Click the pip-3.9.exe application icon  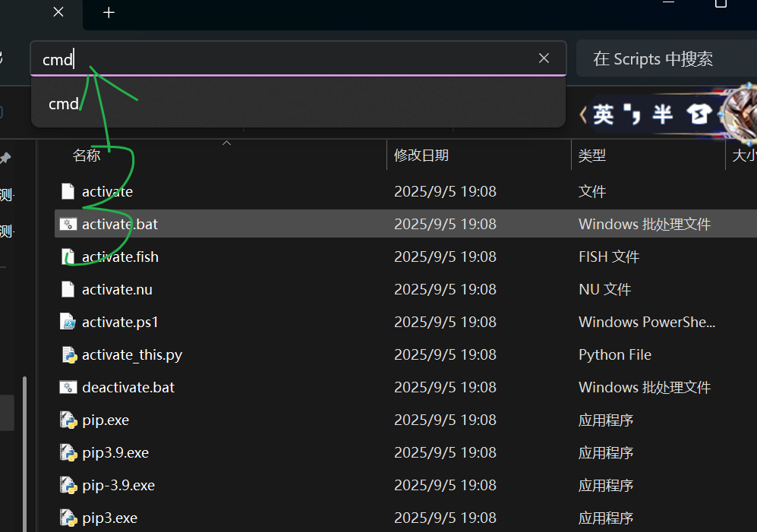coord(68,485)
